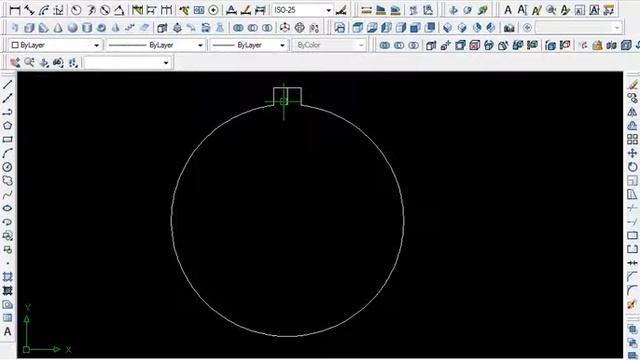
Task: Select the Stretch tool in Modify toolbar
Action: coord(632,195)
